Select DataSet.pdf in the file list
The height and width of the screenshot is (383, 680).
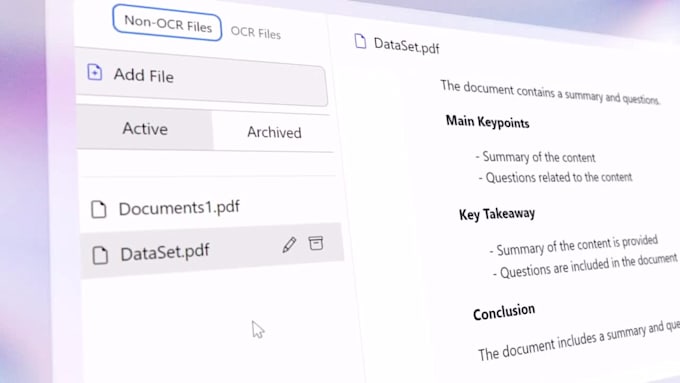[x=212, y=252]
